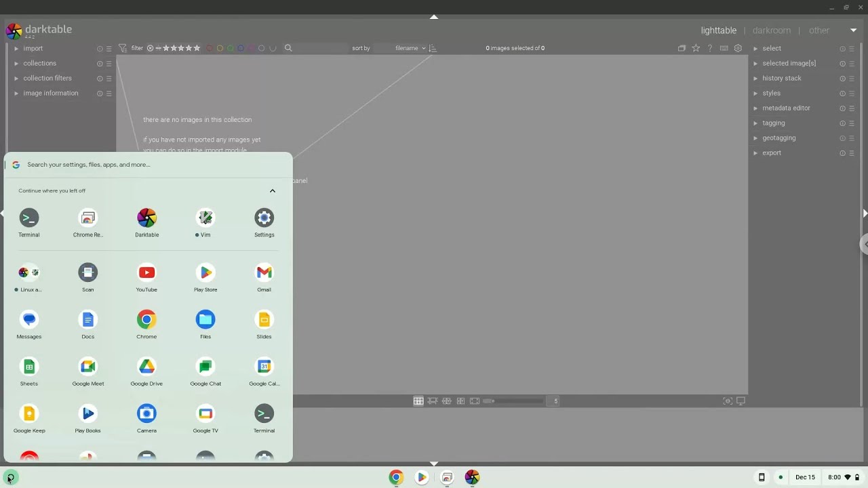This screenshot has width=868, height=488.
Task: Launch Google Meet from the launcher
Action: pos(87,372)
